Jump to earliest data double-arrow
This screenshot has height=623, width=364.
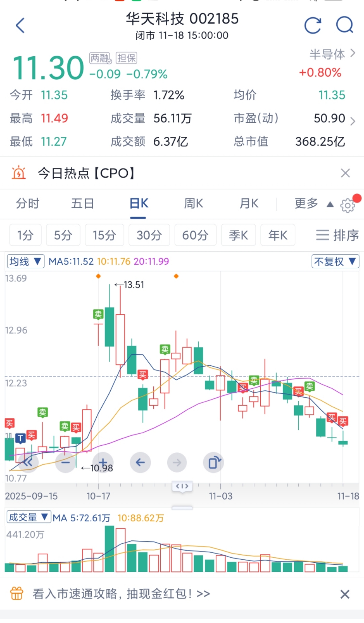coord(28,463)
